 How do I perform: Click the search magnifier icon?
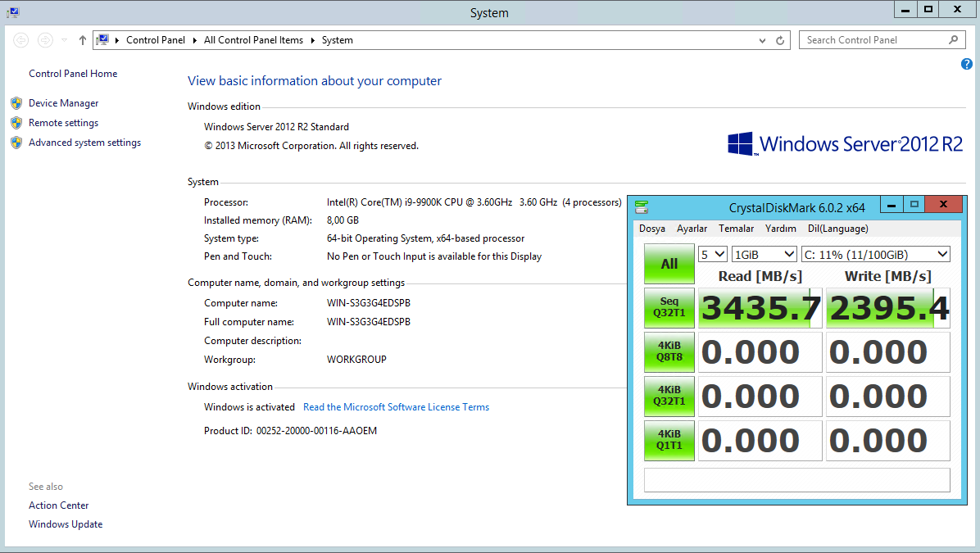pos(953,40)
